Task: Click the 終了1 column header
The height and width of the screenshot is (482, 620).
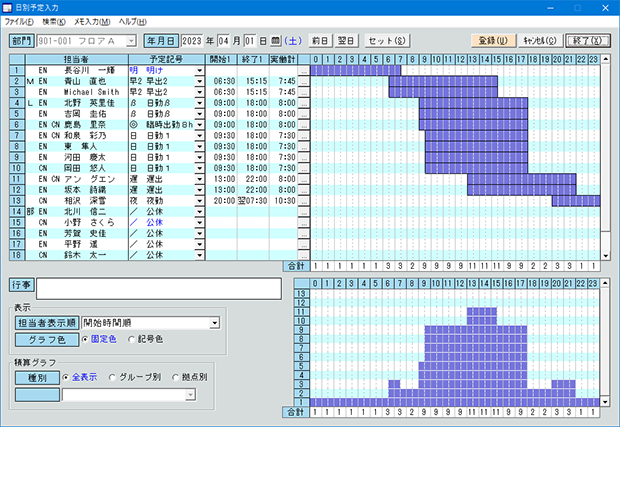Action: pos(253,59)
